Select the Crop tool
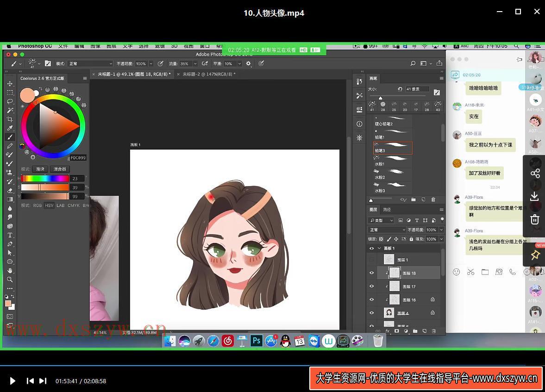 pos(10,119)
